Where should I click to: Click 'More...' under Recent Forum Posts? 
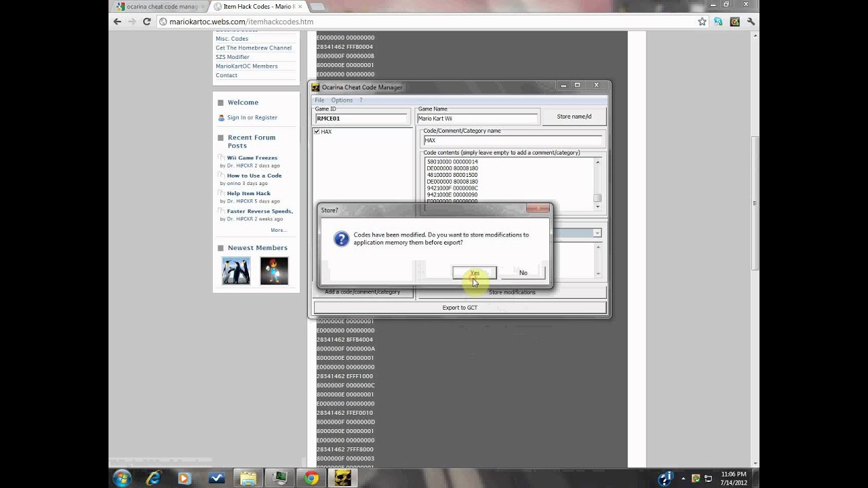pos(279,230)
